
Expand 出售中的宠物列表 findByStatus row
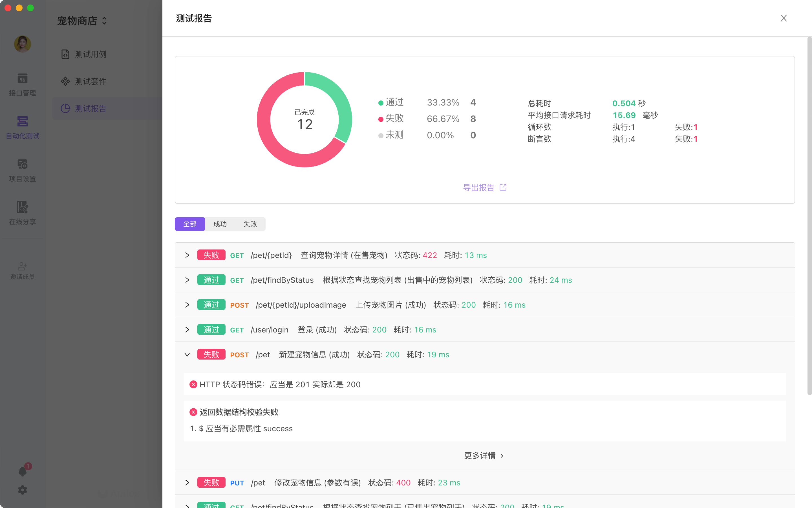click(x=187, y=280)
